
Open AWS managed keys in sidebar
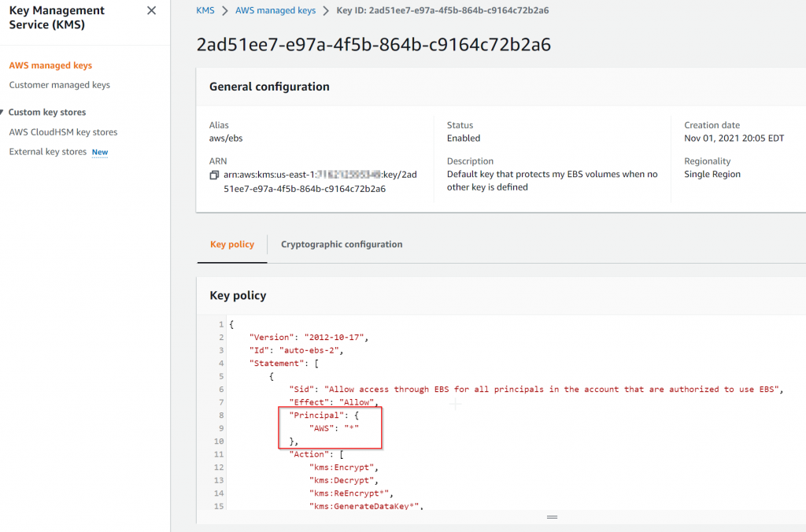coord(50,65)
